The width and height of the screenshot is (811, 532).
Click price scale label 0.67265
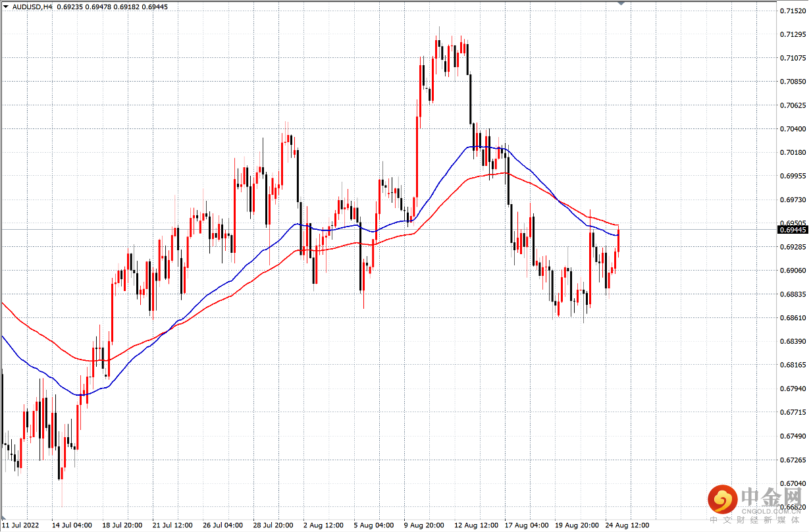click(793, 460)
